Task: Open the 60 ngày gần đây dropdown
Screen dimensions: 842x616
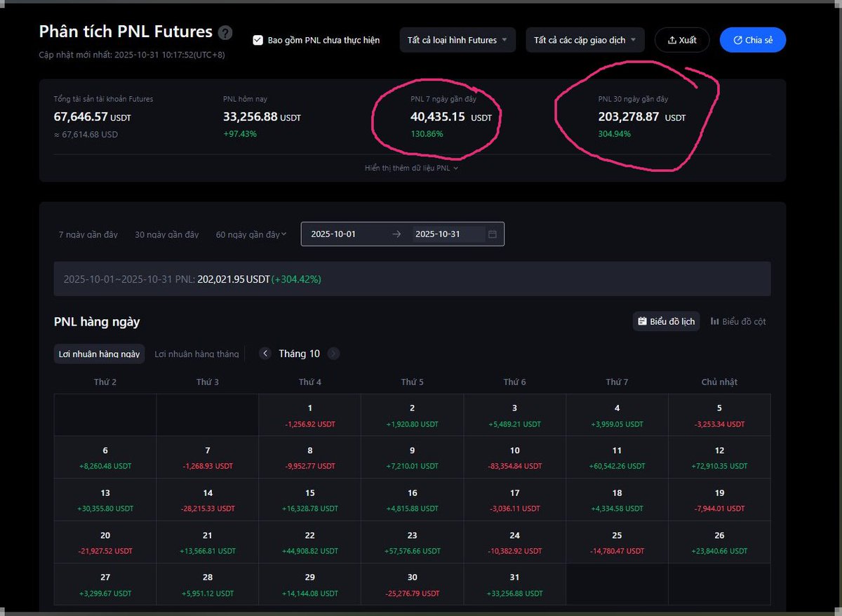Action: coord(251,234)
